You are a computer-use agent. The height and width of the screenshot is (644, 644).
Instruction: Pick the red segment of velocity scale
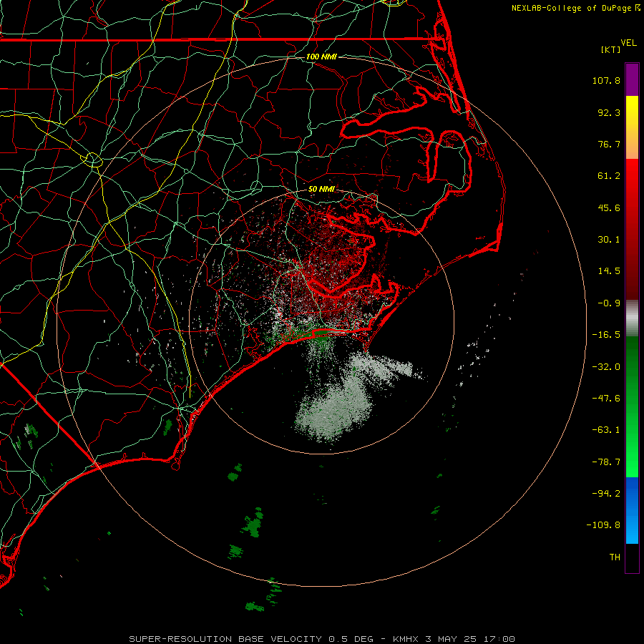tap(632, 229)
